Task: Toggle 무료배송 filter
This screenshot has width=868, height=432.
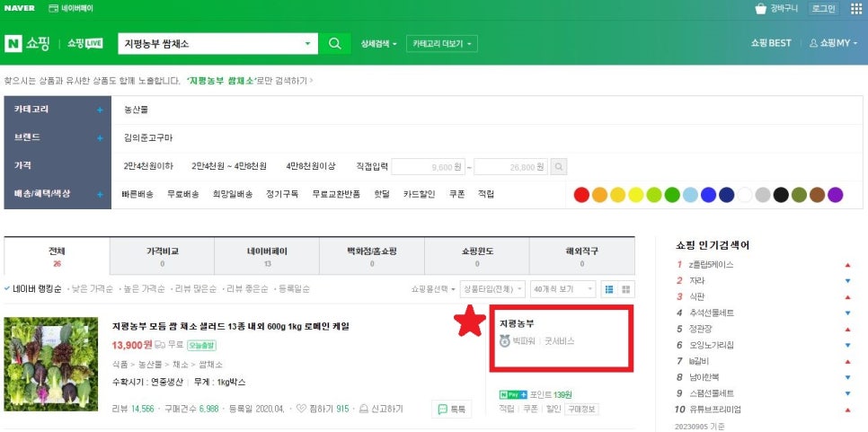Action: (183, 194)
